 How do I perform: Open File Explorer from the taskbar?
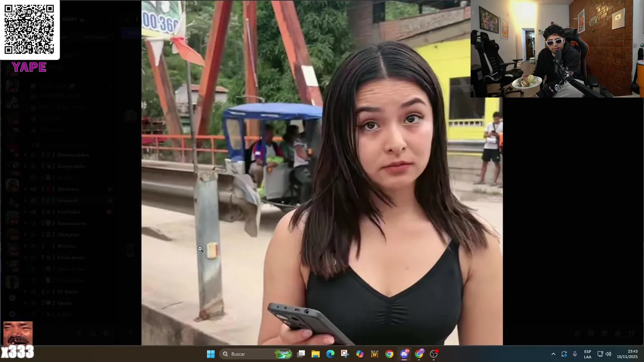click(315, 354)
